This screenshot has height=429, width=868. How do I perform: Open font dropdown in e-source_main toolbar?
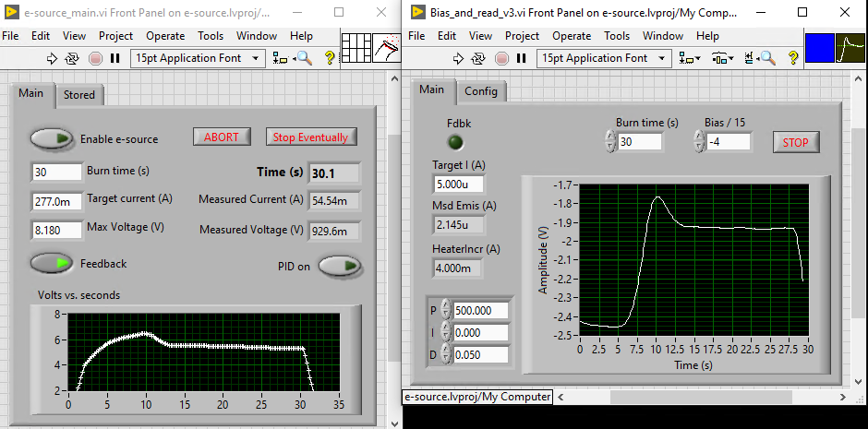198,57
